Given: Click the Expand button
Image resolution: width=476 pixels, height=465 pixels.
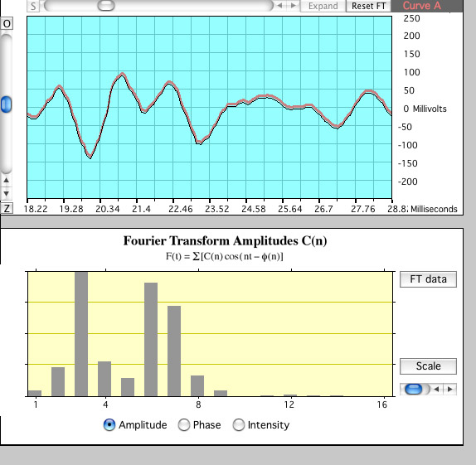Looking at the screenshot, I should [323, 6].
